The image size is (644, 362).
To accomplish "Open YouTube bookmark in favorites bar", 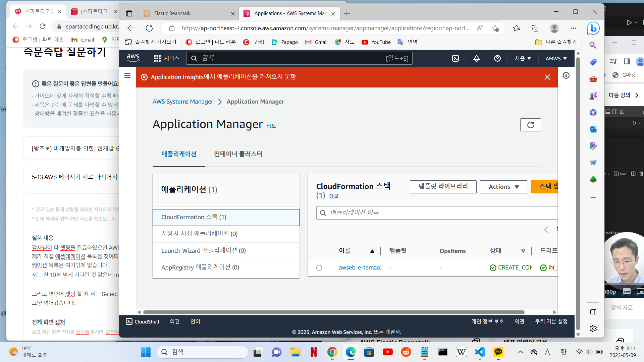I will (376, 42).
